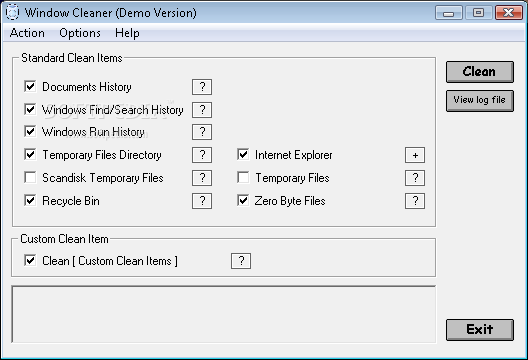Maximize the Window Cleaner window

pyautogui.click(x=478, y=13)
